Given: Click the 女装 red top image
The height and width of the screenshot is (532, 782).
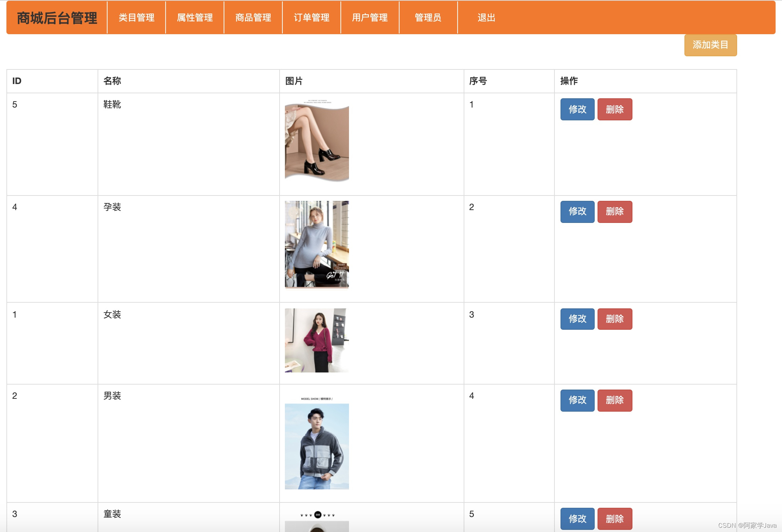Looking at the screenshot, I should point(317,340).
